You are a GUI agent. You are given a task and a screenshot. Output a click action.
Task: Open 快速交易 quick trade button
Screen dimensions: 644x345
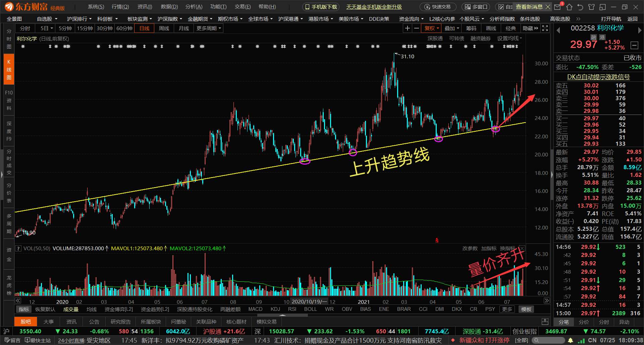click(x=438, y=7)
